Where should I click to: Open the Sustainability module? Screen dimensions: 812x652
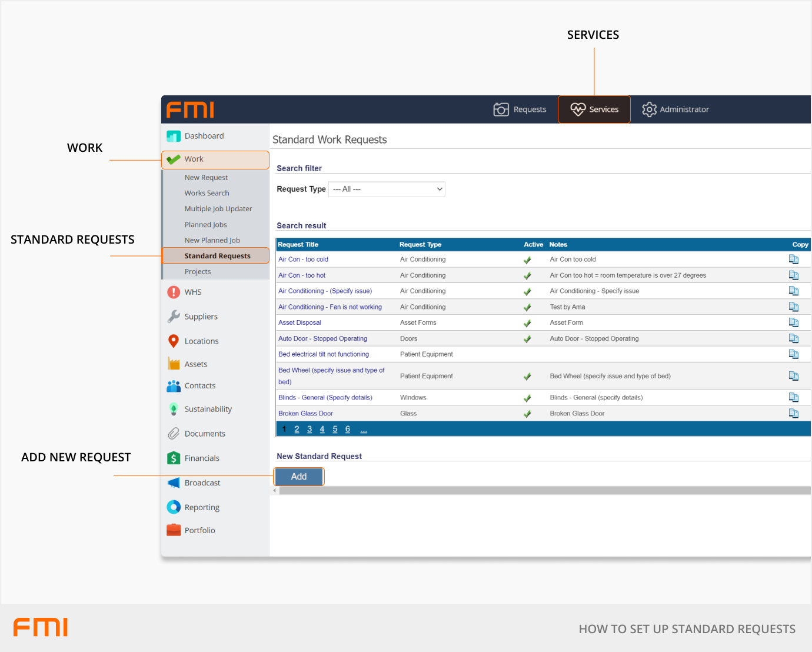pos(208,409)
